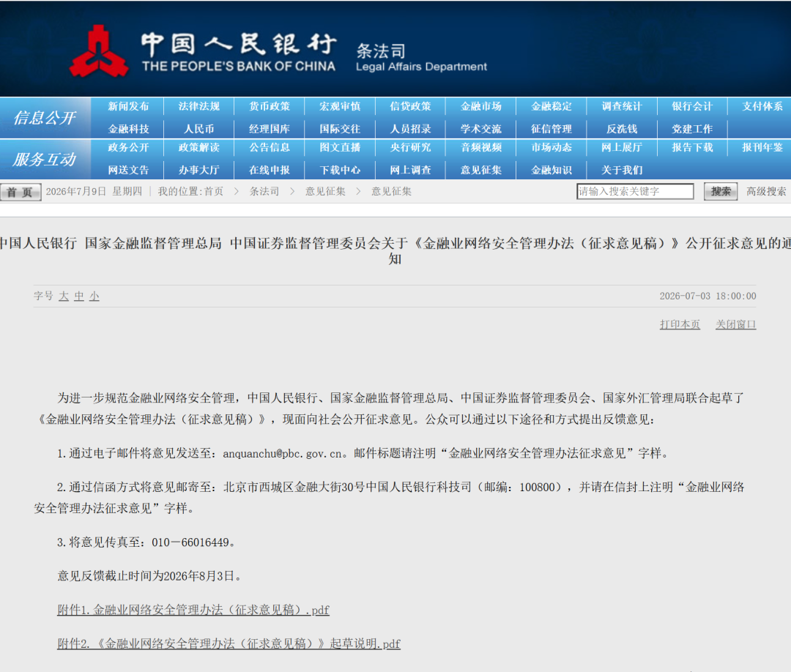Open the 新闻发布 menu item
The height and width of the screenshot is (672, 791).
point(128,106)
